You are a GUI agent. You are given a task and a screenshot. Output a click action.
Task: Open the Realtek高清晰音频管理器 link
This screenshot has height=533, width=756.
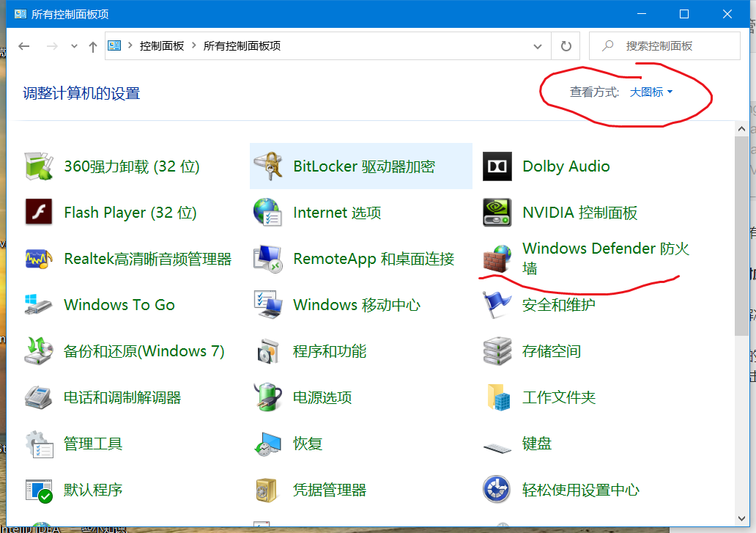(147, 259)
